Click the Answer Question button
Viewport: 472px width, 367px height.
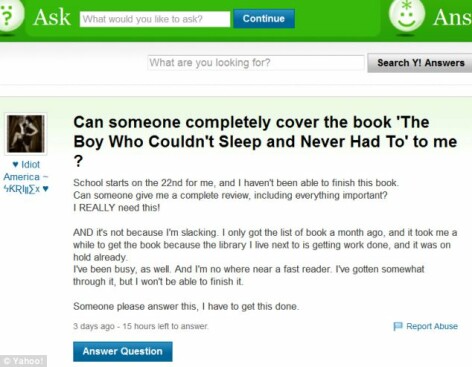coord(123,351)
